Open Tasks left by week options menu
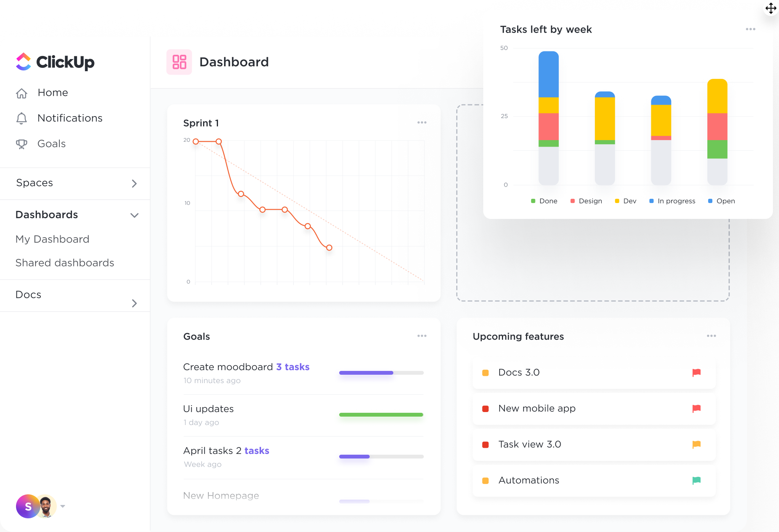 [750, 29]
